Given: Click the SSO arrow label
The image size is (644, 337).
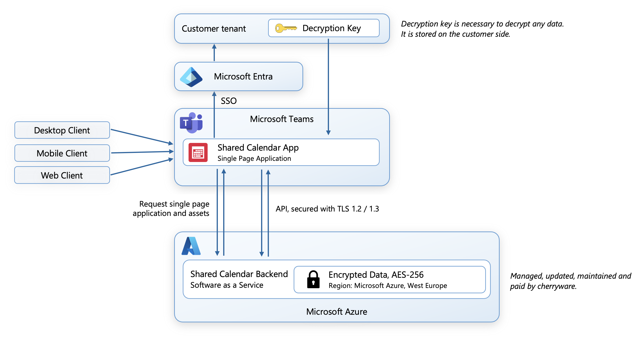Looking at the screenshot, I should point(229,101).
